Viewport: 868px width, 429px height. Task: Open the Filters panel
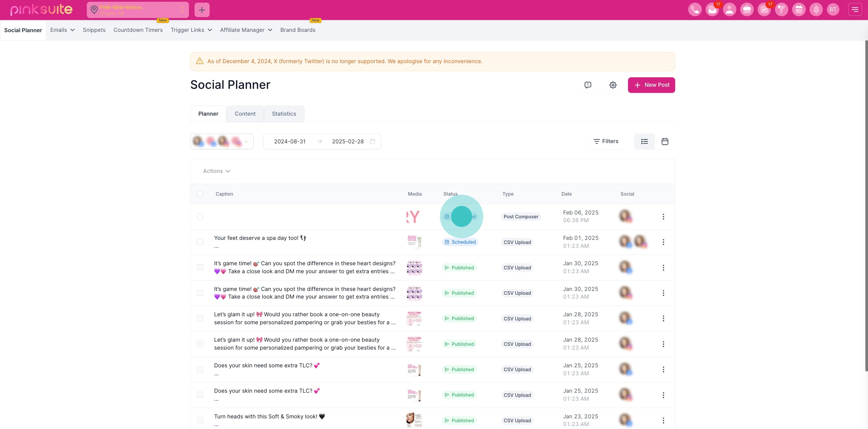606,141
